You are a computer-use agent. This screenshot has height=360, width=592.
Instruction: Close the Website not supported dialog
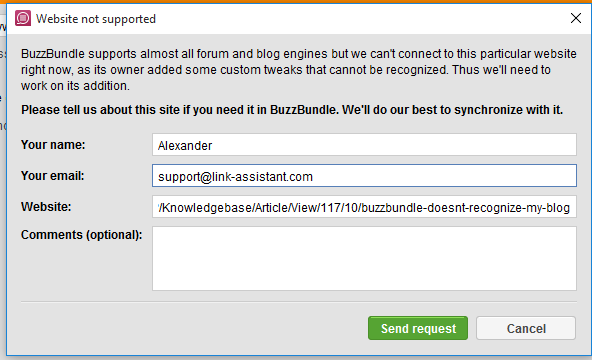(x=576, y=18)
